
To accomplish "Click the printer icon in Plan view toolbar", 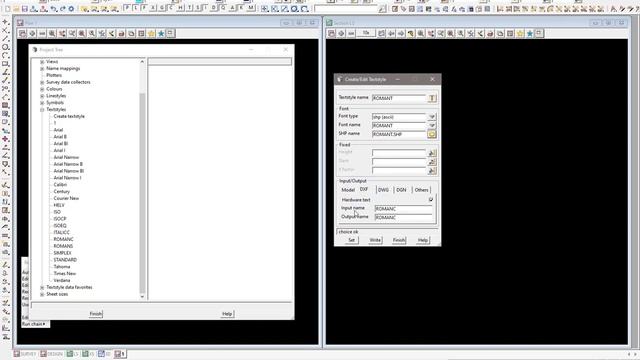I will coord(122,33).
